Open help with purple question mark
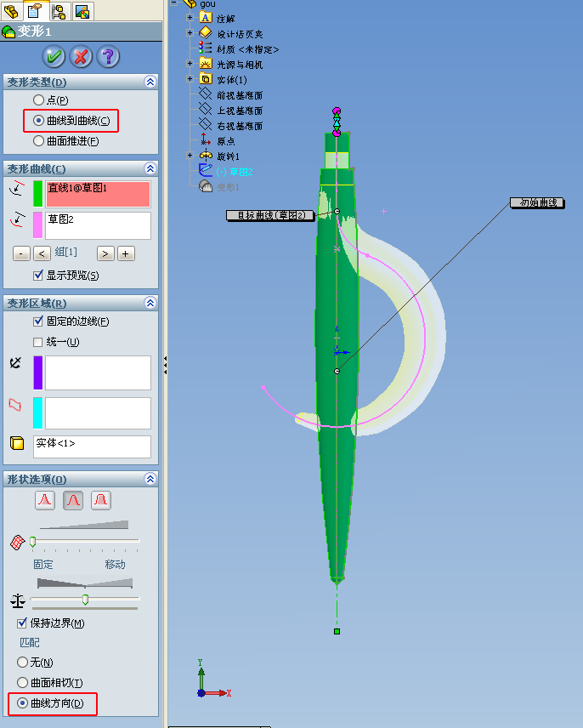Screen dimensions: 583x728 click(108, 57)
